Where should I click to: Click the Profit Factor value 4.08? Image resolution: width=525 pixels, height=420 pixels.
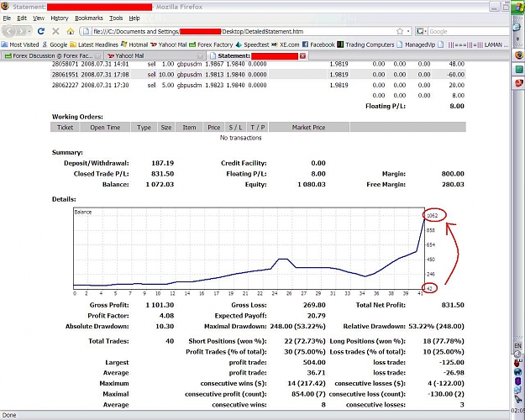tap(166, 316)
